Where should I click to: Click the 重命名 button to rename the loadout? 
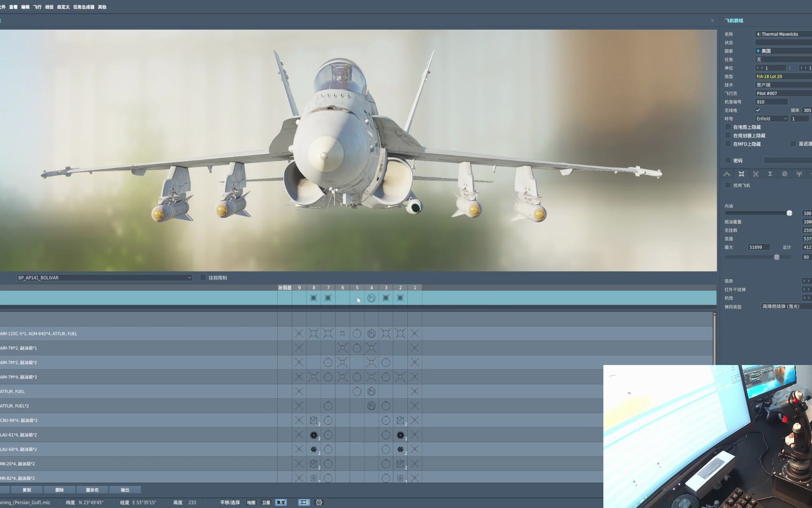(x=92, y=490)
